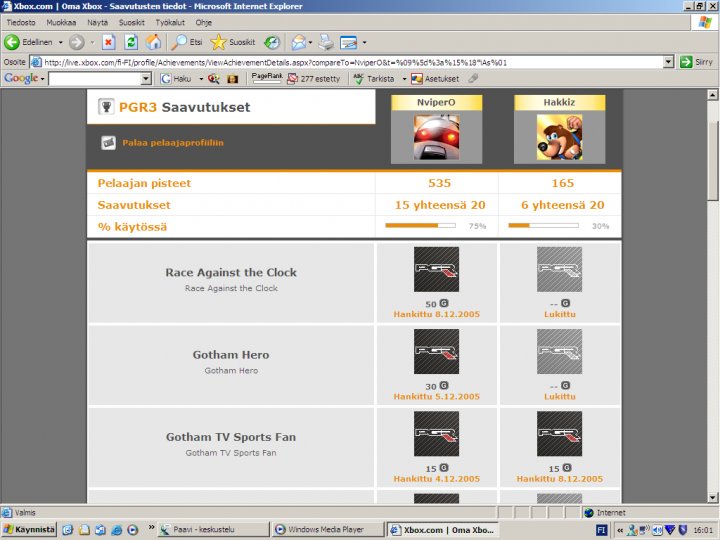This screenshot has height=540, width=720.
Task: Click the PageRank indicator
Action: tap(267, 78)
